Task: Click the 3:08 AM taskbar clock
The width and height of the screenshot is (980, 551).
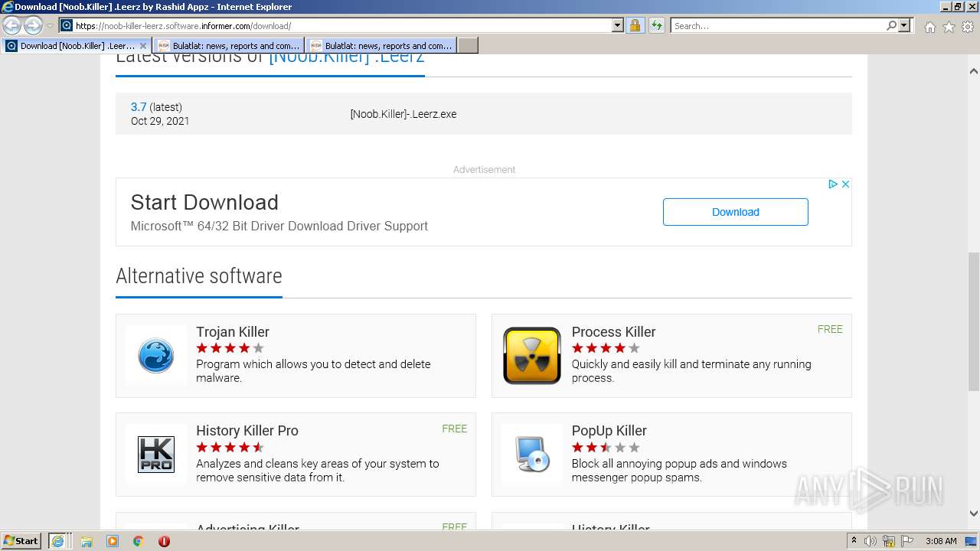Action: click(x=941, y=541)
